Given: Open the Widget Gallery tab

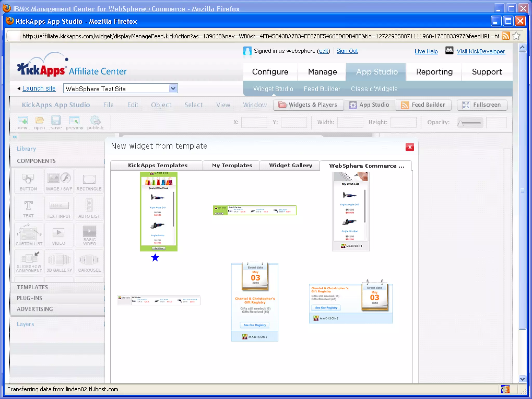Looking at the screenshot, I should pyautogui.click(x=290, y=165).
